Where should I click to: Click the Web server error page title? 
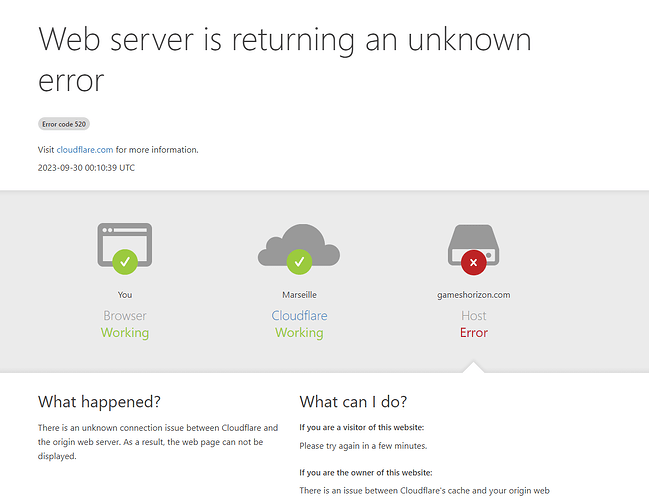click(284, 59)
